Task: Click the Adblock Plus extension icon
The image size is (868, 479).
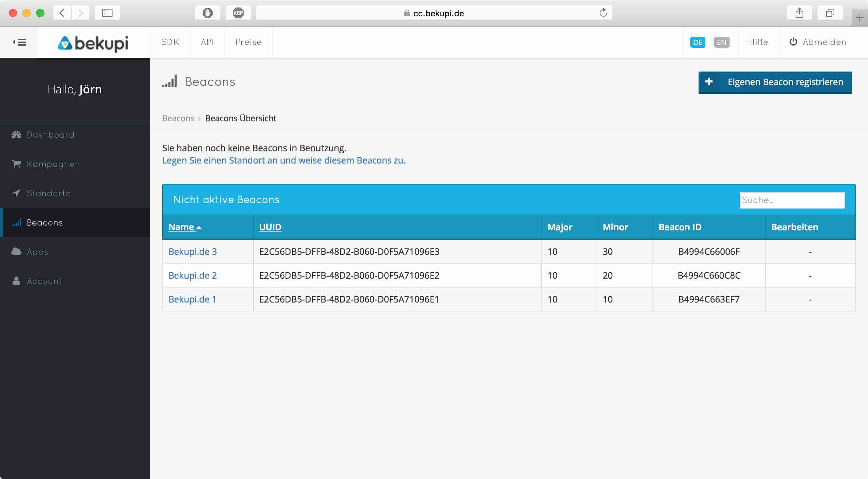Action: coord(238,13)
